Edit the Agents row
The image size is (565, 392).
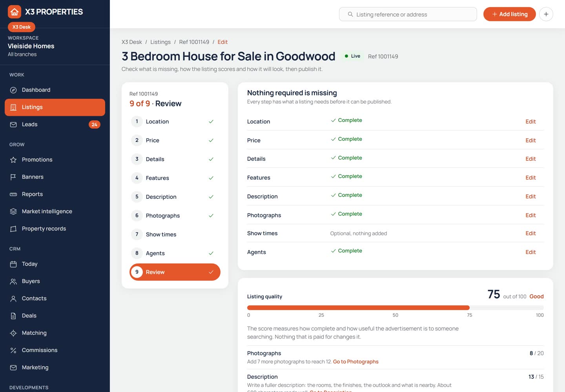pyautogui.click(x=530, y=252)
